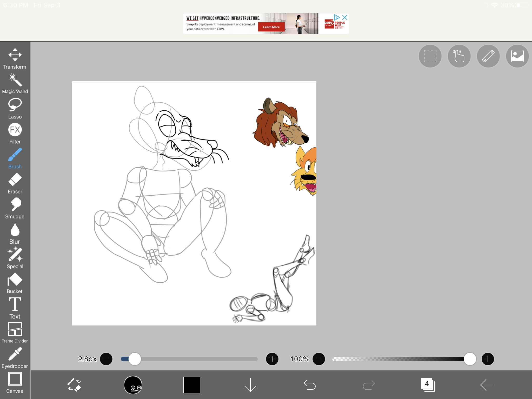Click Learn More in the ad
The image size is (532, 399).
point(271,27)
